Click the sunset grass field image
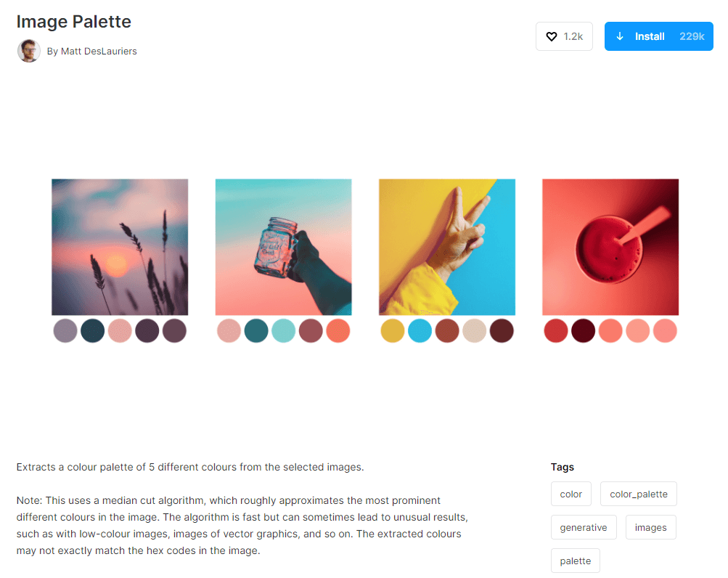This screenshot has height=578, width=728. pos(120,247)
